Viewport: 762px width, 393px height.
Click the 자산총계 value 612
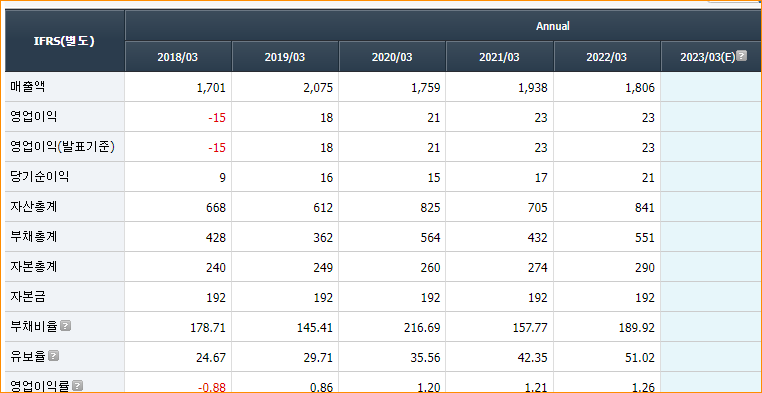pyautogui.click(x=324, y=208)
